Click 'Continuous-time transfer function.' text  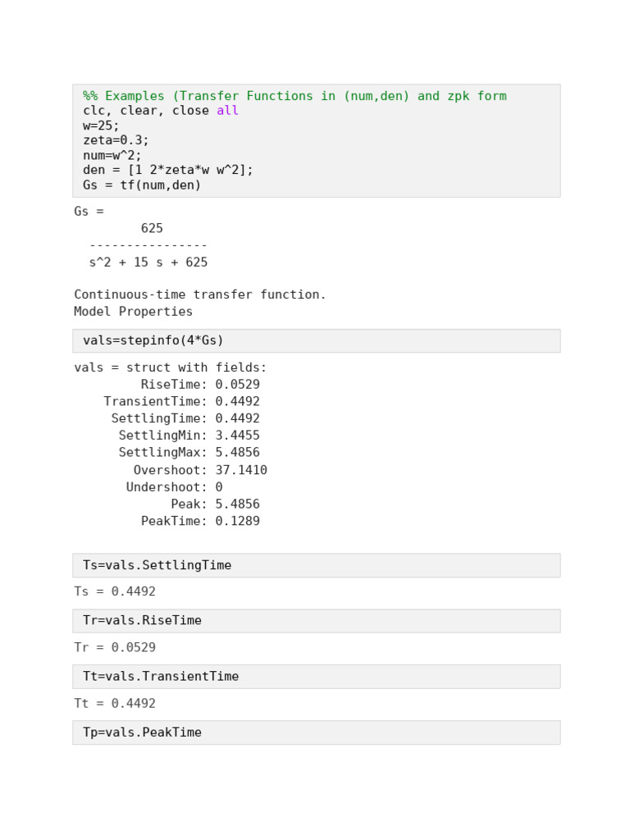tap(200, 294)
